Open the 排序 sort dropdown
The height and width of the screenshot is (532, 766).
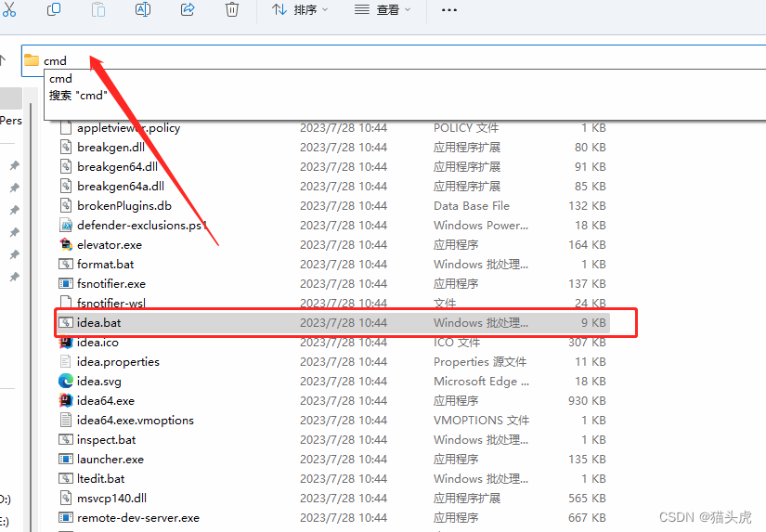click(300, 9)
